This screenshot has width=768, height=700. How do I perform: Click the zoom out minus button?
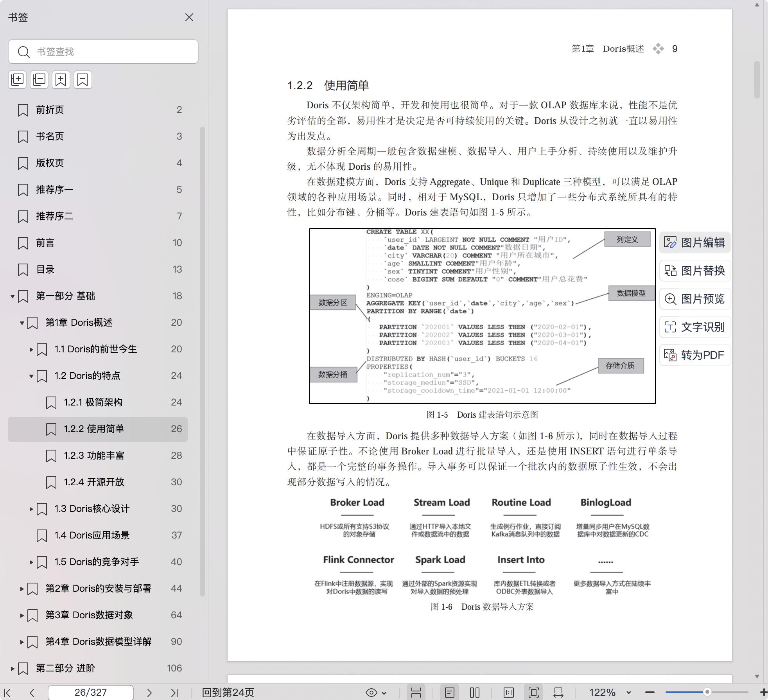click(650, 693)
